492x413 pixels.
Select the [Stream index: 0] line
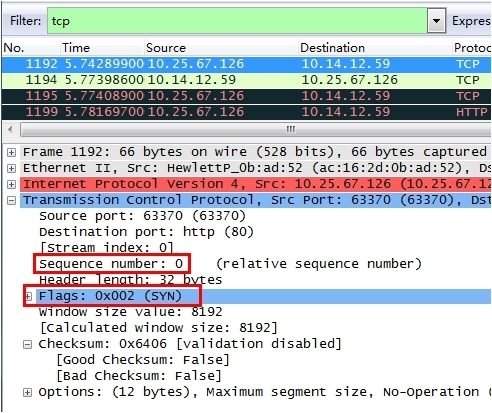pyautogui.click(x=107, y=248)
